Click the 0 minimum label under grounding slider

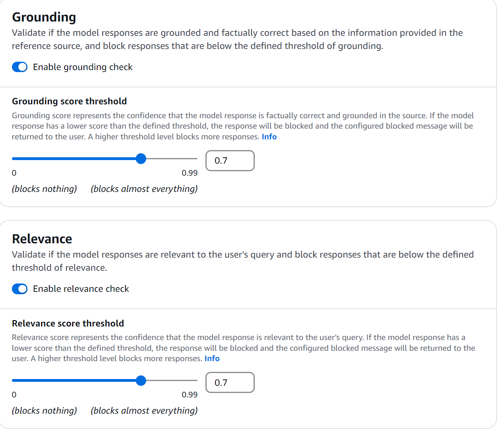(14, 173)
